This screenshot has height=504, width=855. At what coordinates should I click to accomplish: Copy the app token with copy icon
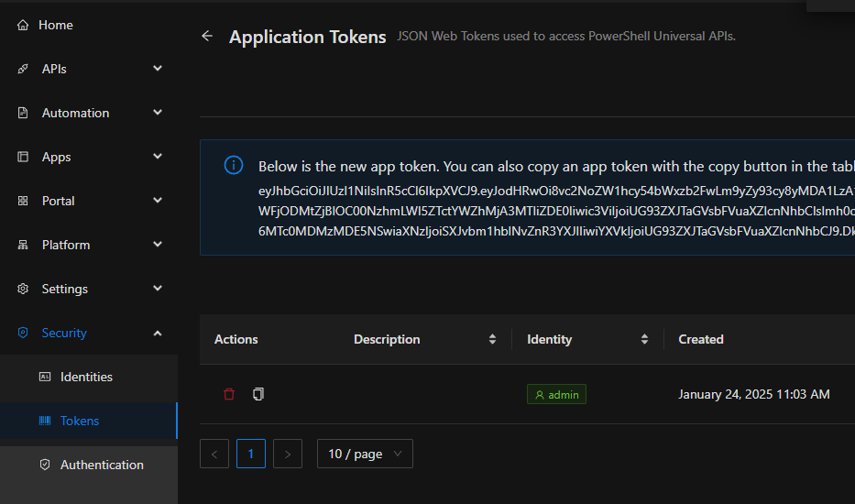[258, 394]
